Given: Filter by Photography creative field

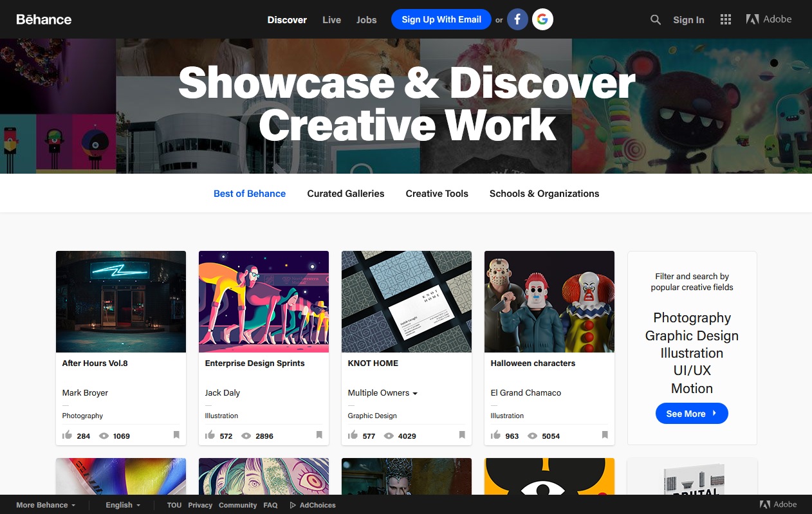Looking at the screenshot, I should tap(692, 318).
